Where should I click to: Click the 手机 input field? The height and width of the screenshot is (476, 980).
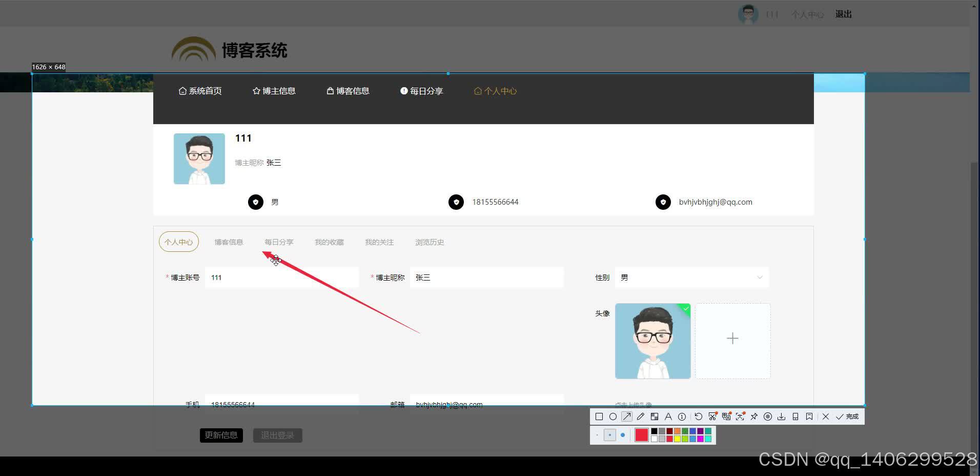282,405
